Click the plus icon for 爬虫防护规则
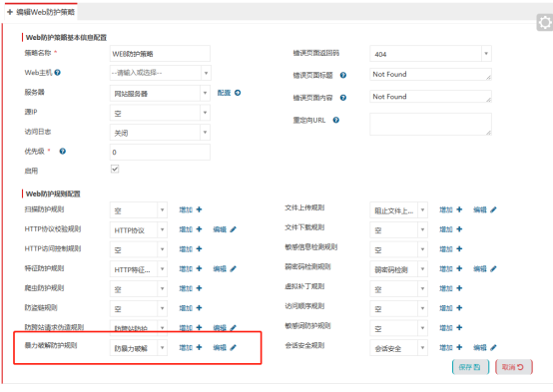Image resolution: width=553 pixels, height=392 pixels. 200,288
